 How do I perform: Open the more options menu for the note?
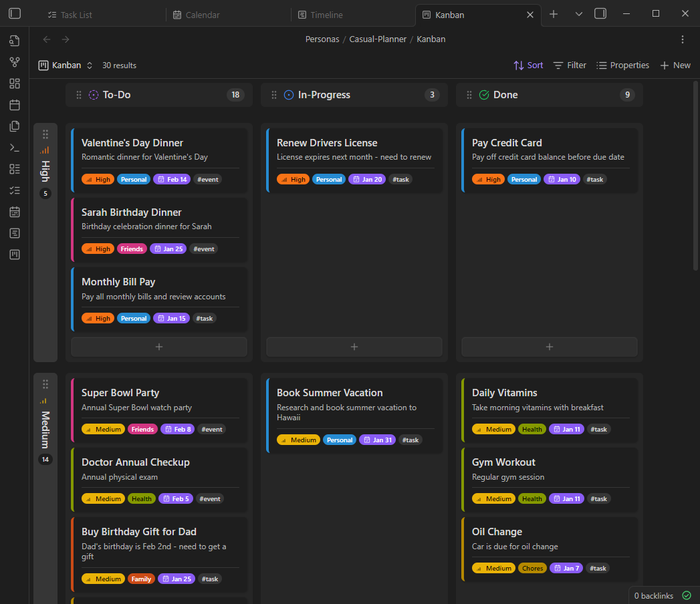[x=683, y=39]
